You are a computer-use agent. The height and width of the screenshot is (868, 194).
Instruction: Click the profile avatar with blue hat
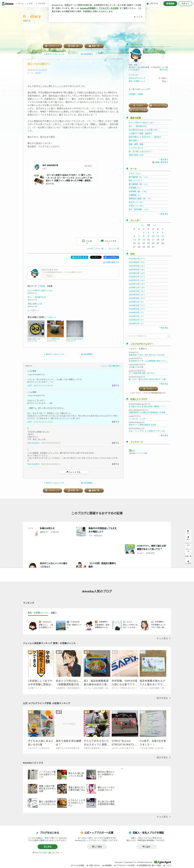(x=136, y=55)
